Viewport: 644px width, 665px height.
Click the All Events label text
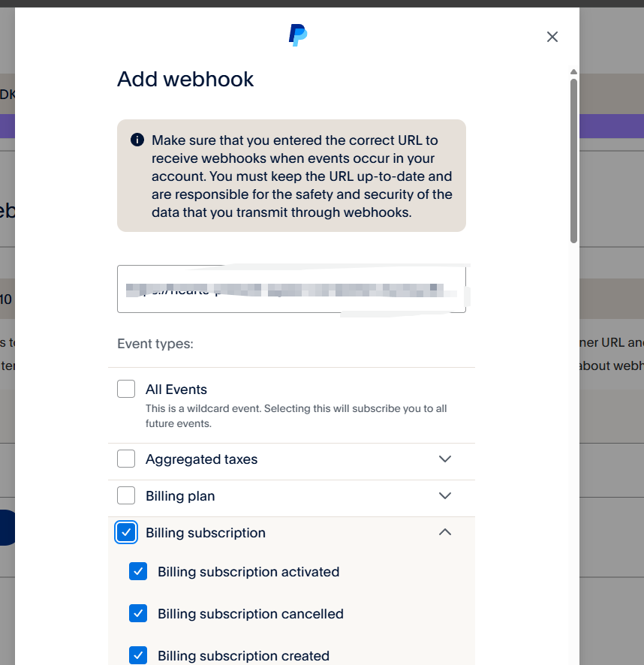click(176, 390)
